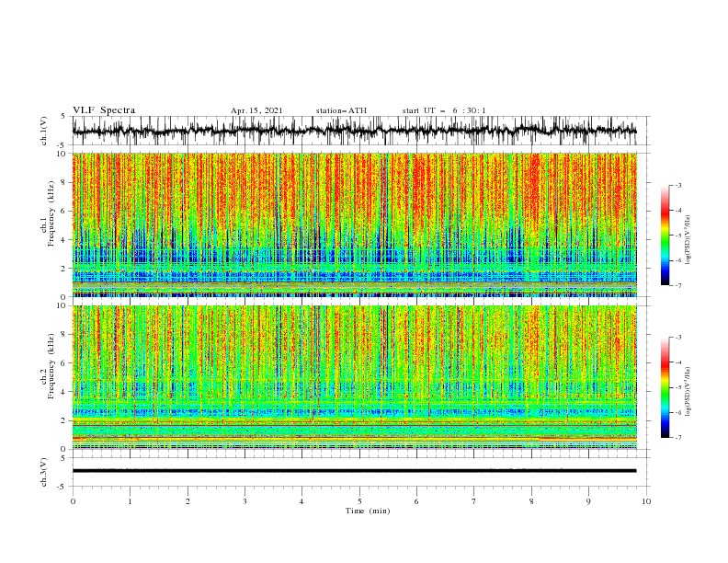
Task: Click the "station=ATH" label
Action: [x=341, y=110]
